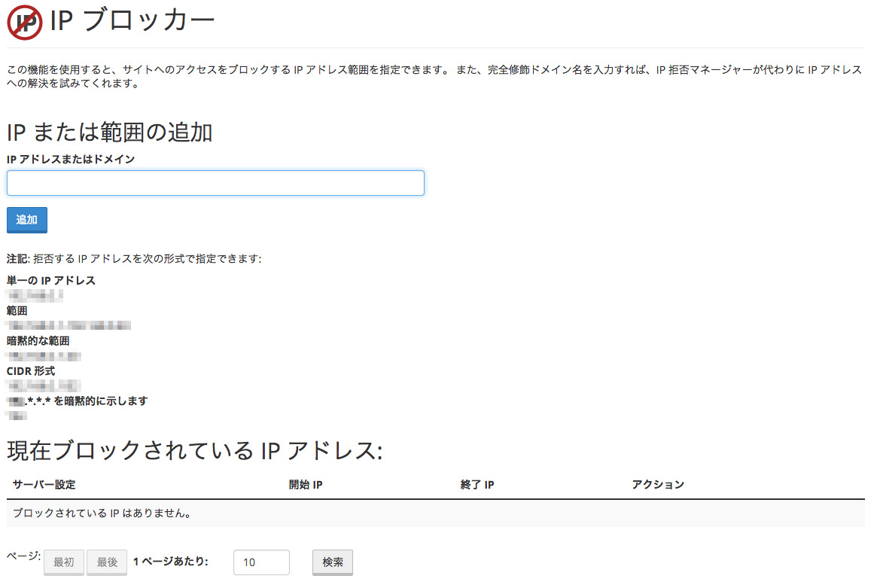Viewport: 874px width, 588px height.
Task: Click the items per page field showing 10
Action: pos(261,562)
